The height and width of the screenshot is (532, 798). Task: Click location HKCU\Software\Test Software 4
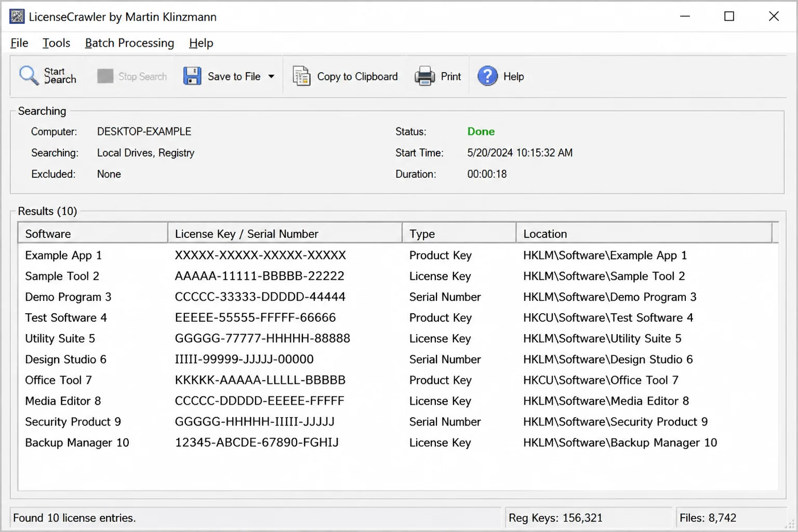pos(608,317)
